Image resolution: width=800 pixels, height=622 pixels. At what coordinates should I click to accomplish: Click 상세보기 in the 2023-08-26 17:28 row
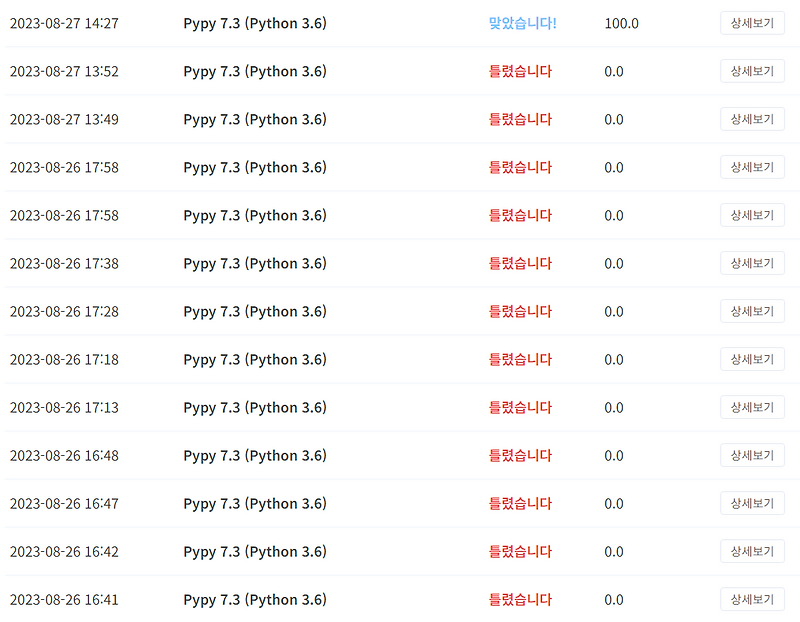pyautogui.click(x=752, y=311)
